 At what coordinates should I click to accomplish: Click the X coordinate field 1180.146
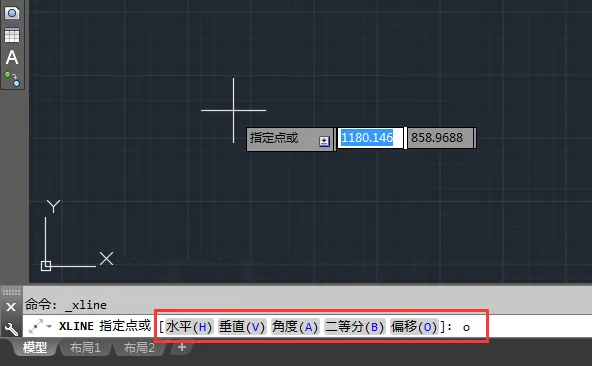(370, 138)
